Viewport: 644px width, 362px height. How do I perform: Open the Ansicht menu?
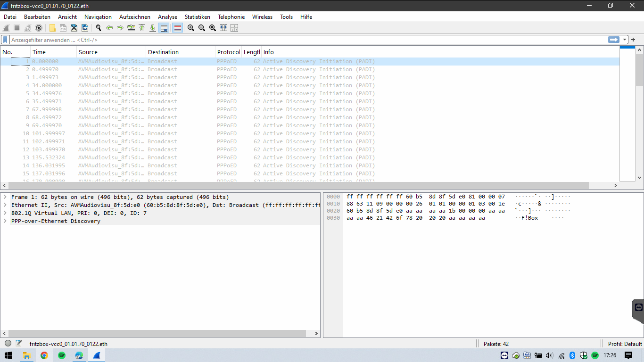click(x=67, y=17)
